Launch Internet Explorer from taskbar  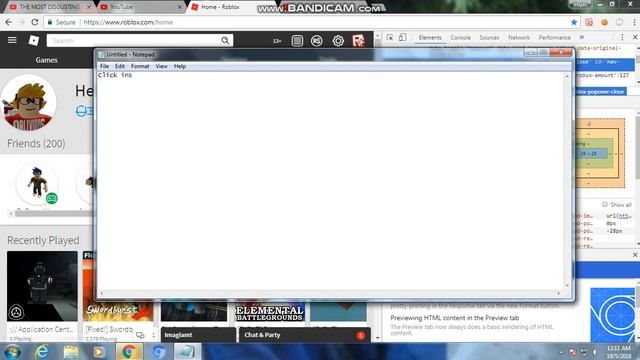pyautogui.click(x=42, y=352)
